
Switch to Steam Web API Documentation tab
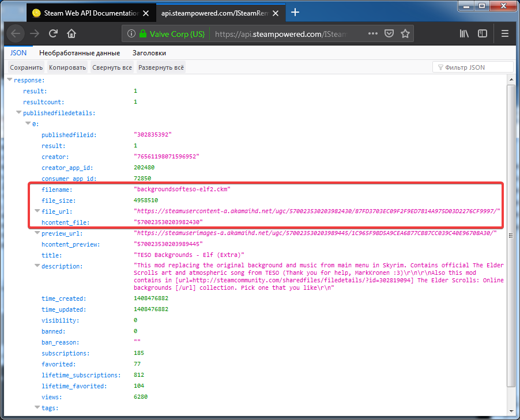91,13
